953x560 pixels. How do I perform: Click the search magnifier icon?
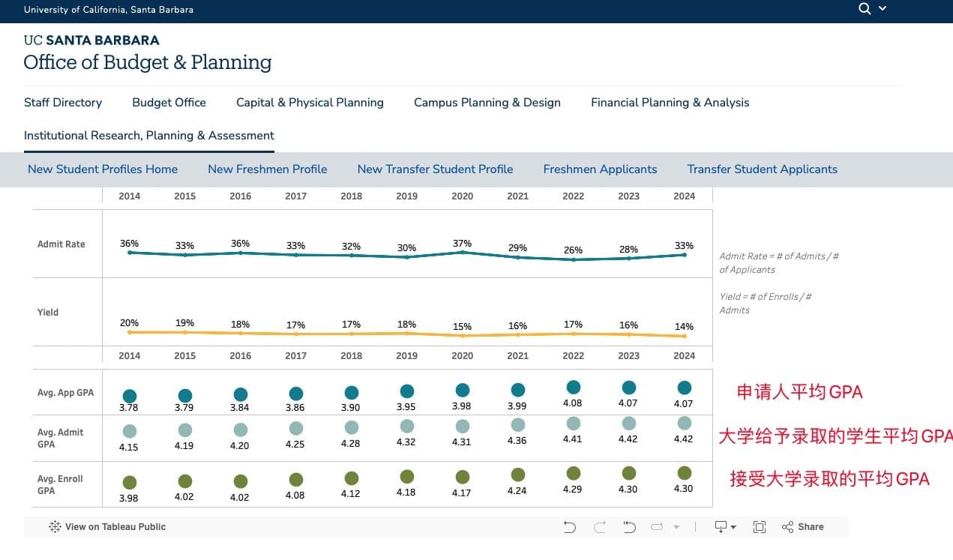pyautogui.click(x=865, y=9)
